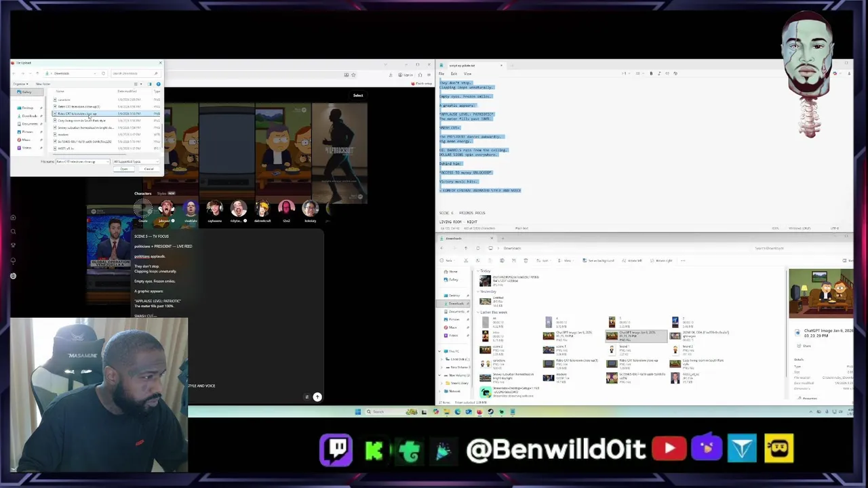Image resolution: width=868 pixels, height=488 pixels.
Task: Open Organize menu in File Upload dialog
Action: [20, 84]
